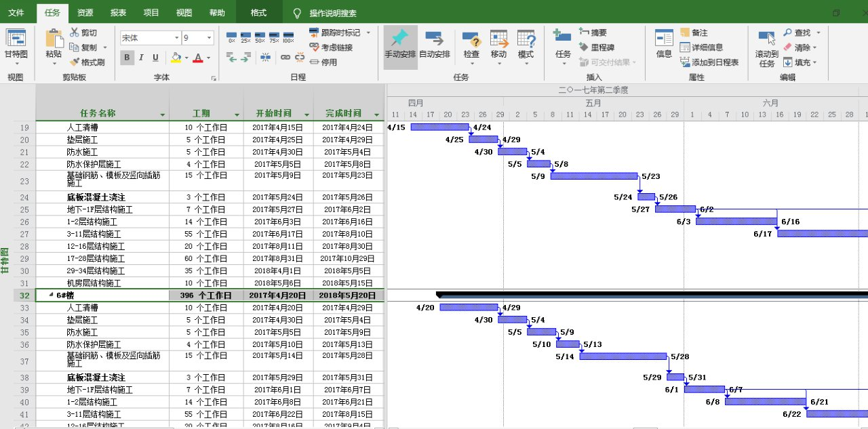Screen dimensions: 868x429
Task: Open the 移动 move dropdown
Action: tap(499, 64)
